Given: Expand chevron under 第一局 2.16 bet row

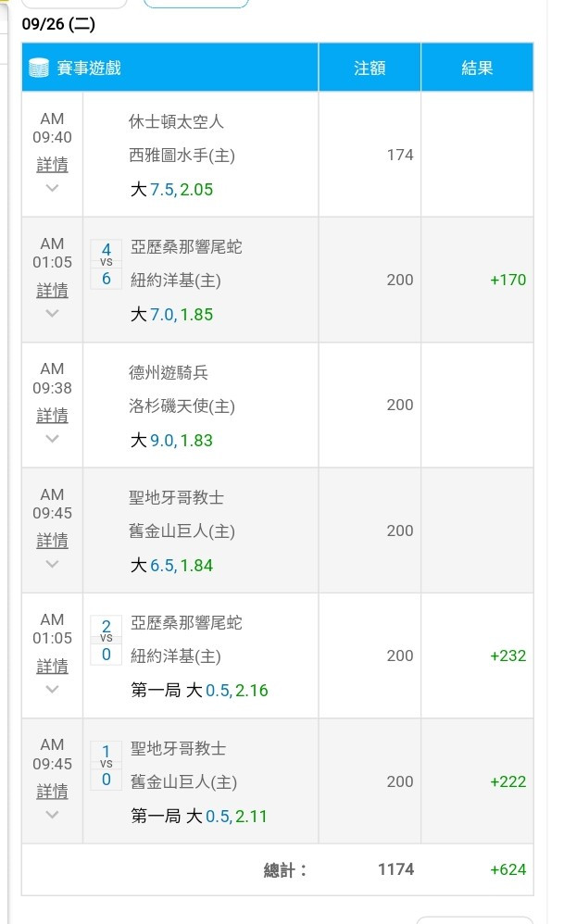Looking at the screenshot, I should (52, 689).
